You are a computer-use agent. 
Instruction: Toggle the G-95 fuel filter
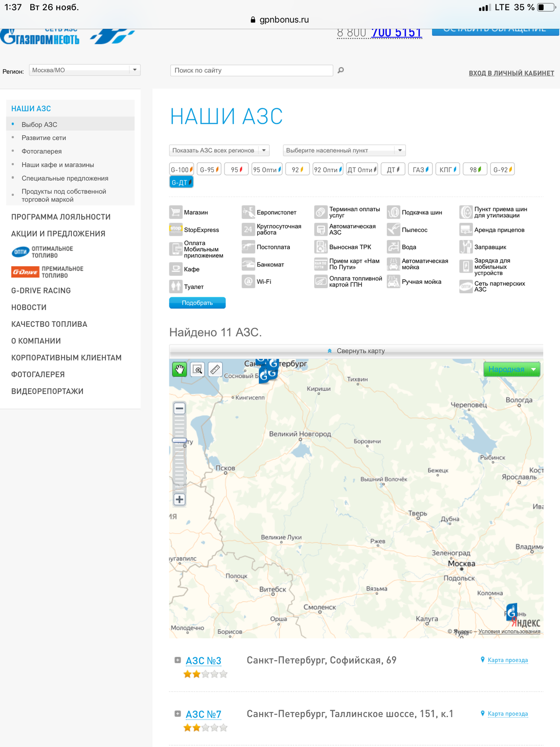(x=209, y=169)
